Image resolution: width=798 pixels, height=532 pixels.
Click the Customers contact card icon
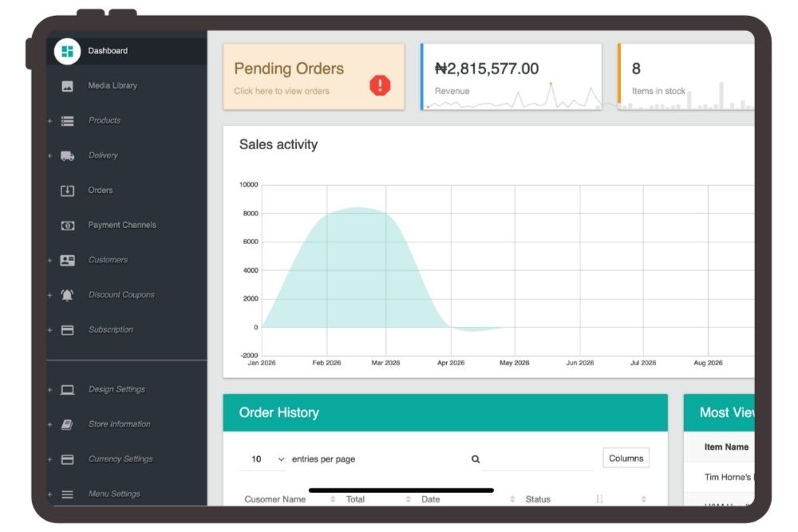[68, 260]
